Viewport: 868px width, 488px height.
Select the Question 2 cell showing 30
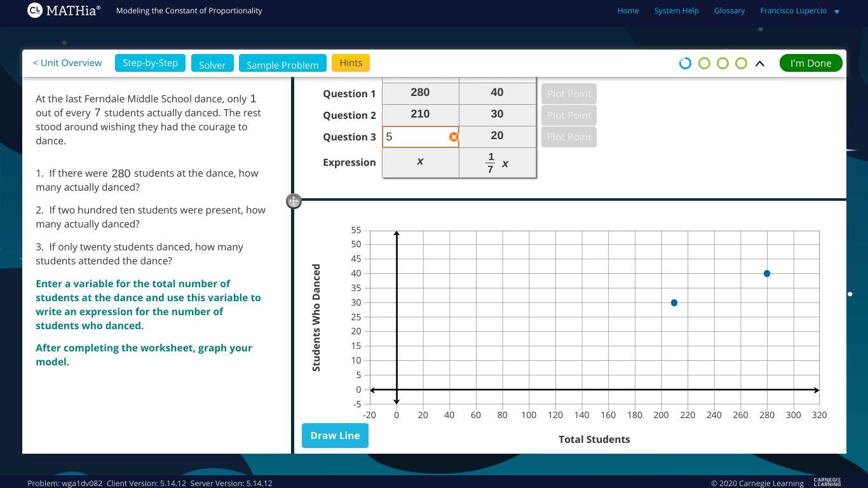(x=497, y=114)
